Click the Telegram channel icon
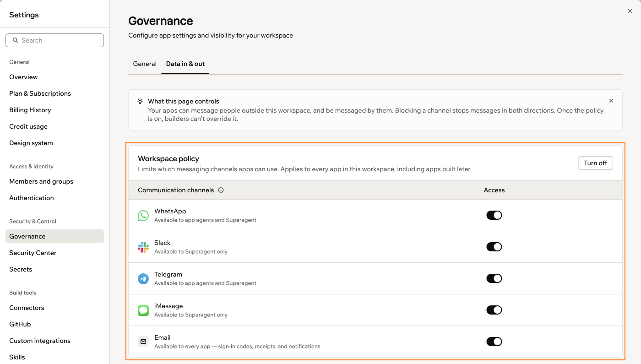The height and width of the screenshot is (364, 641). 143,279
